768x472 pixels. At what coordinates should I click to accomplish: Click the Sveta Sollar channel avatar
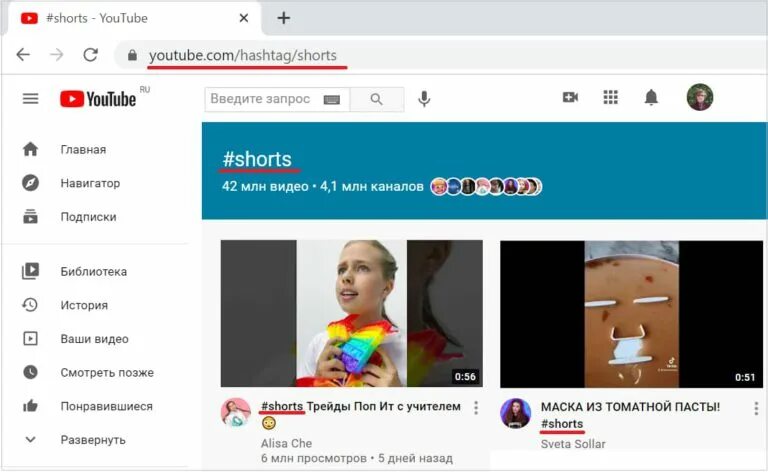[515, 413]
